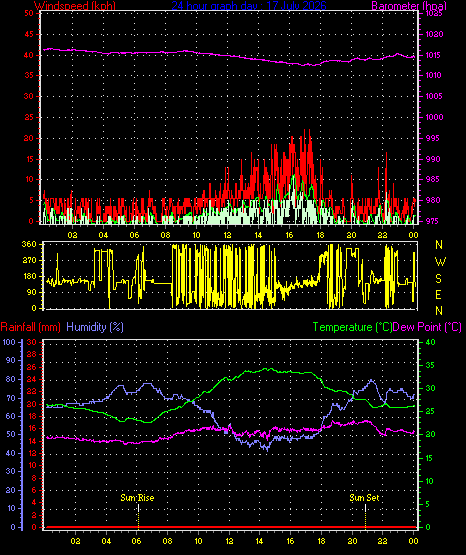Click the 06 hour label under rainfall chart
The height and width of the screenshot is (555, 466).
pos(137,541)
